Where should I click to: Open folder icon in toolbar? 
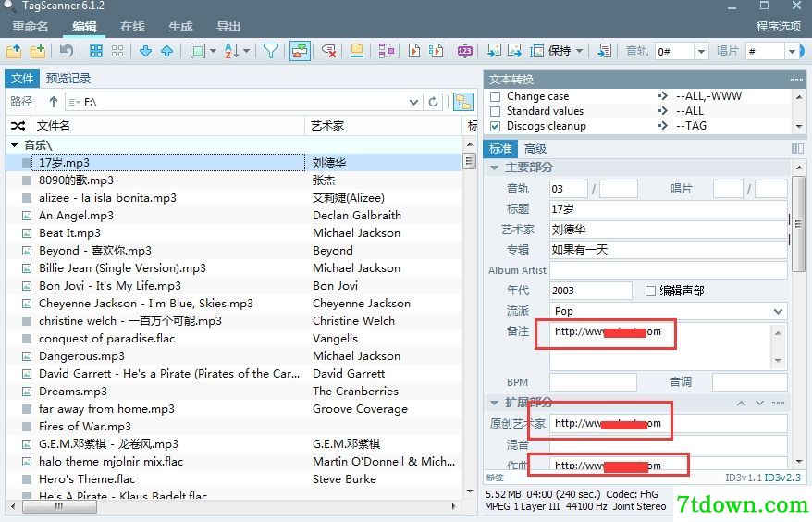pyautogui.click(x=14, y=51)
